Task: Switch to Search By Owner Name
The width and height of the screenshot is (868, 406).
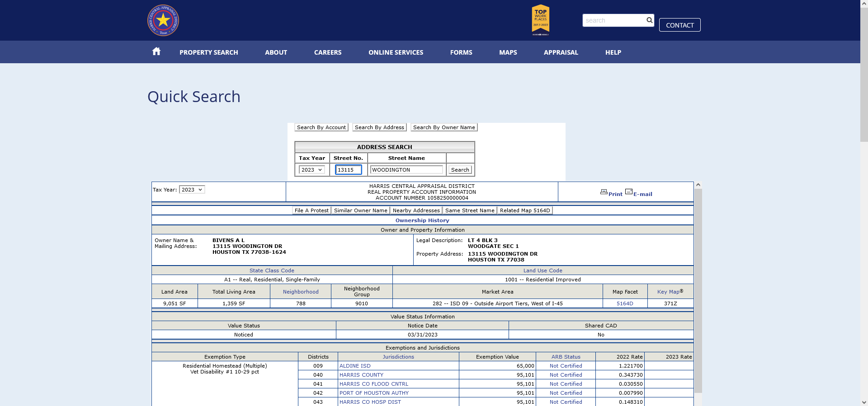Action: pyautogui.click(x=444, y=127)
